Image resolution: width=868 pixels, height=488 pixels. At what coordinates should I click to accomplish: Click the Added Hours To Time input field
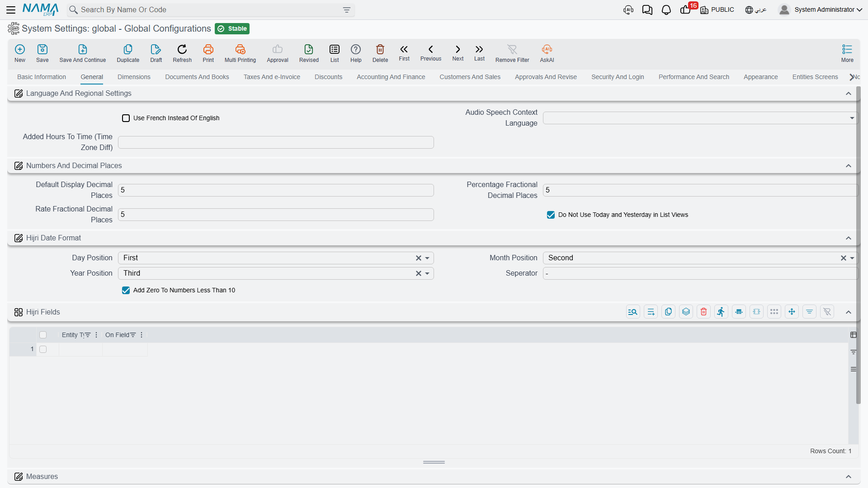276,142
